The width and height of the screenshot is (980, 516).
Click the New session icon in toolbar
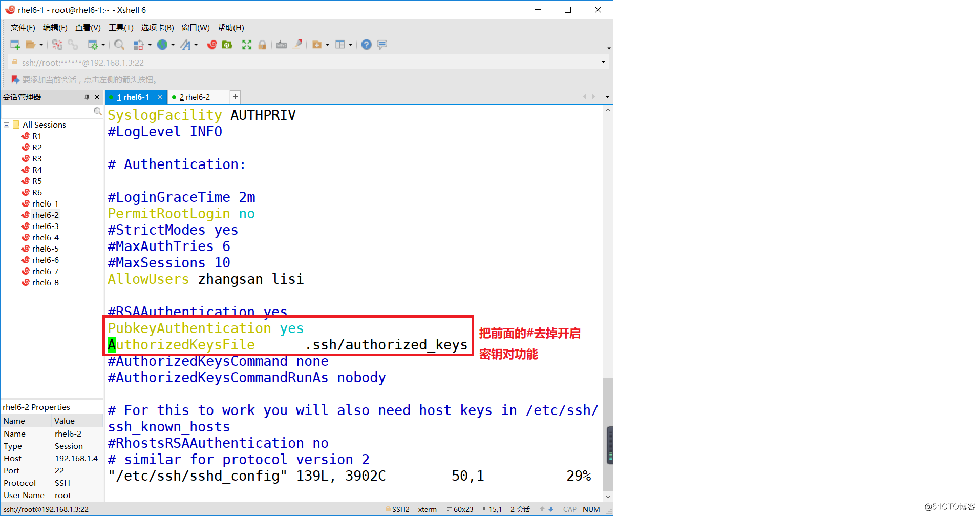(15, 45)
